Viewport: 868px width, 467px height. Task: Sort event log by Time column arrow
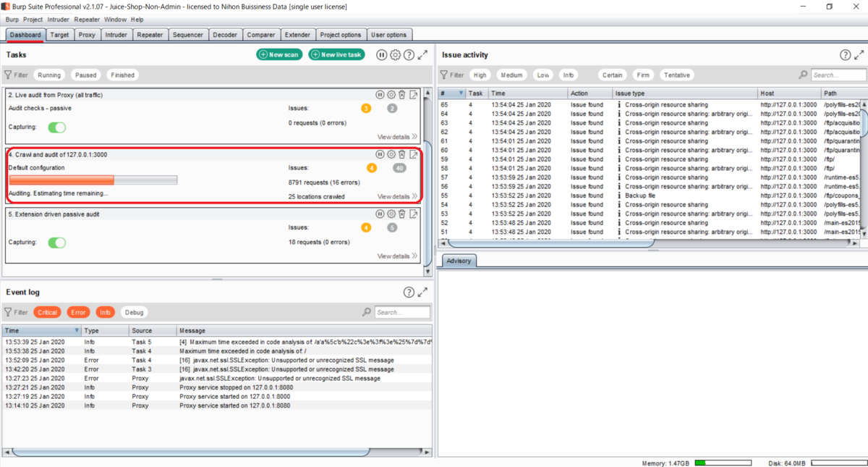[77, 331]
